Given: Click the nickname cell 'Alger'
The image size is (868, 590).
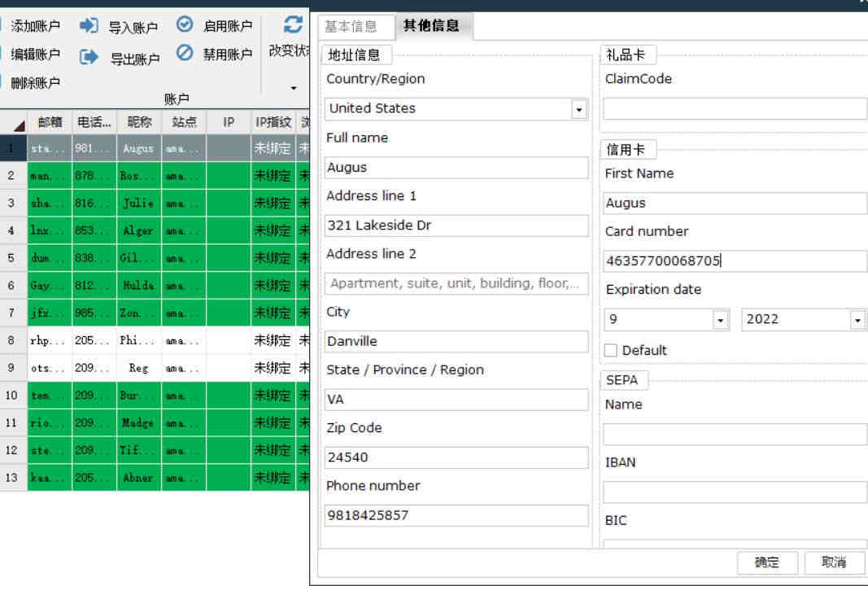Looking at the screenshot, I should click(x=139, y=230).
